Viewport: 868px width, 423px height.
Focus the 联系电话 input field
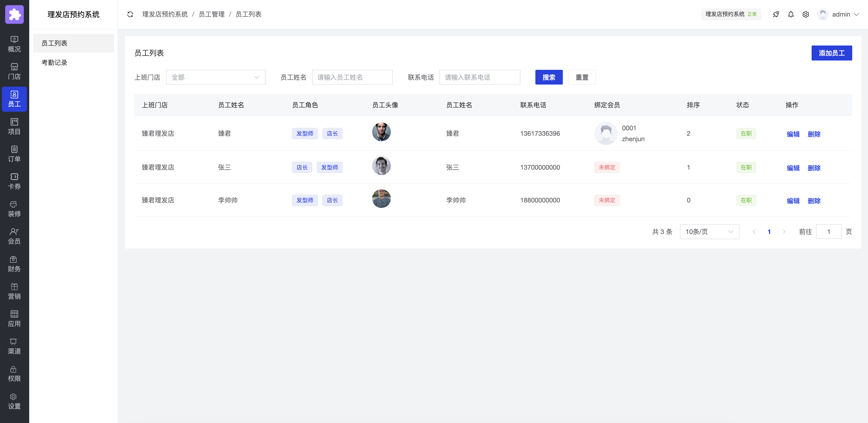coord(480,77)
